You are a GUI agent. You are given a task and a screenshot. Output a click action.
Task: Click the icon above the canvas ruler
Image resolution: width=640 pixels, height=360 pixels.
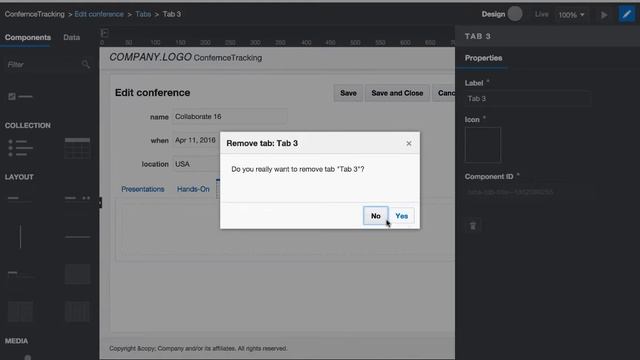click(x=104, y=33)
